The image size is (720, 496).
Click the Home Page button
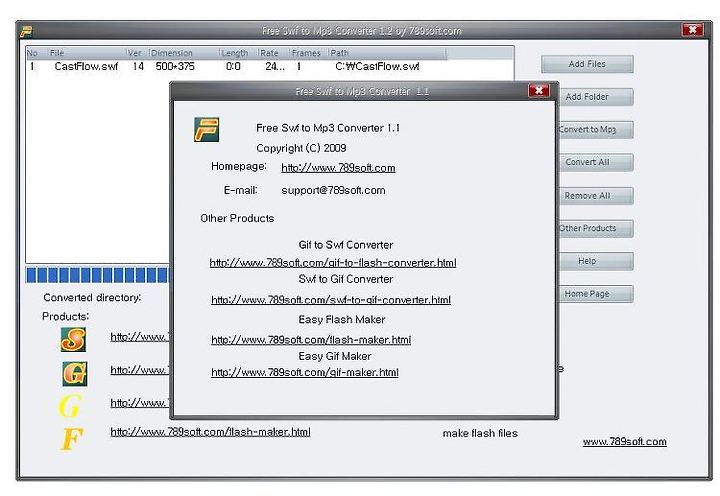coord(596,294)
